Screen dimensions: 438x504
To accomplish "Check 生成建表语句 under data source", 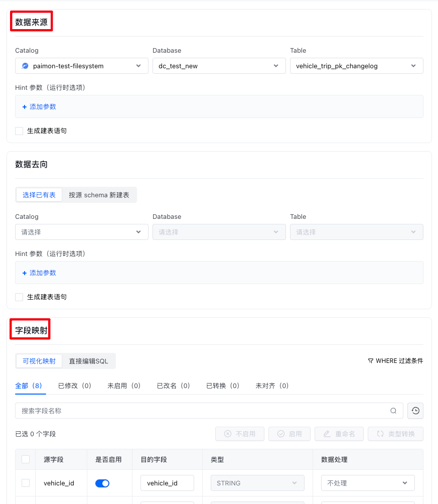I will 19,131.
